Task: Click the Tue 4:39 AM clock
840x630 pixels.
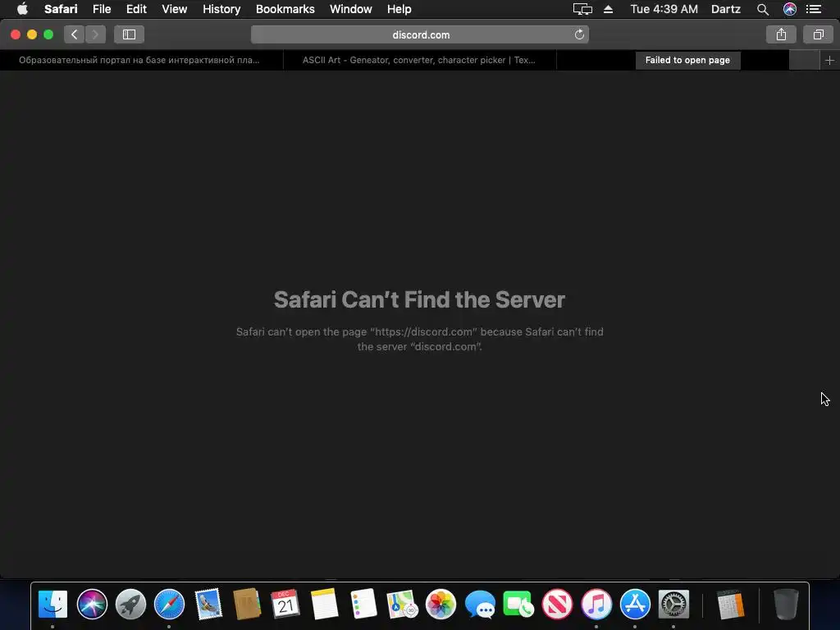Action: (664, 9)
